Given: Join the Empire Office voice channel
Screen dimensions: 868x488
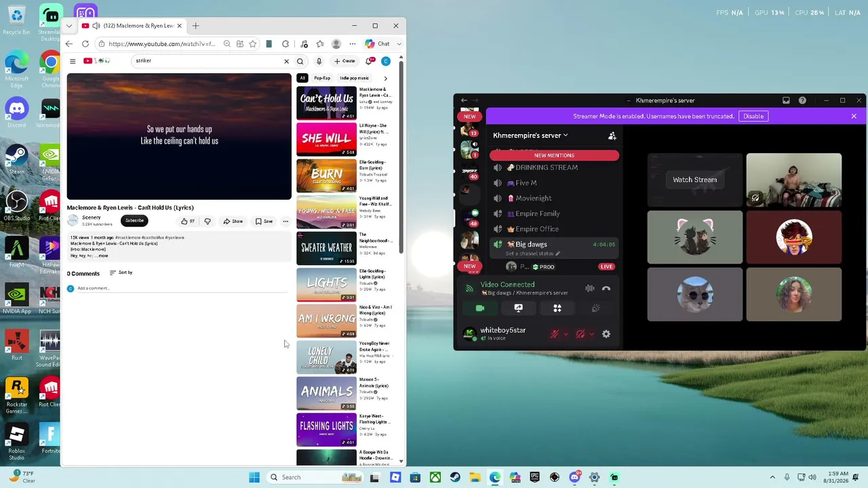Looking at the screenshot, I should [x=553, y=229].
